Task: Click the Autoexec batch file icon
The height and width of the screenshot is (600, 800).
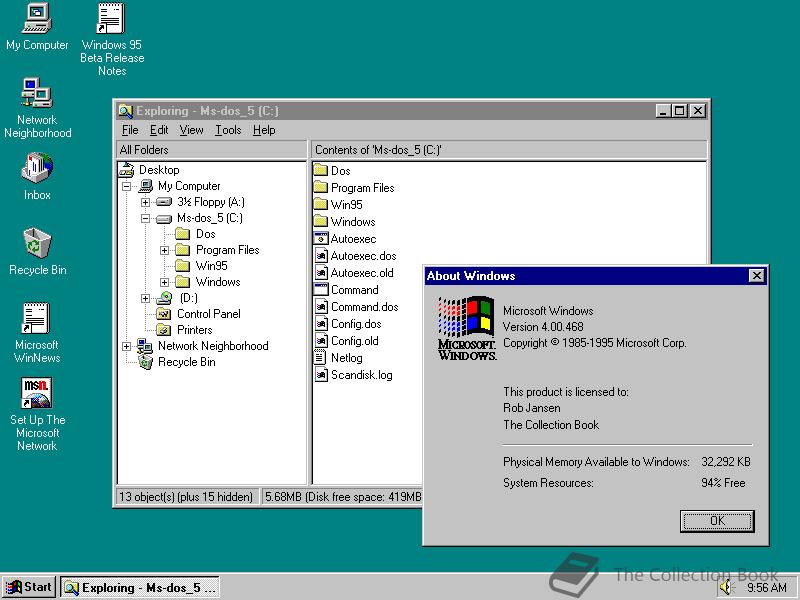Action: coord(320,238)
